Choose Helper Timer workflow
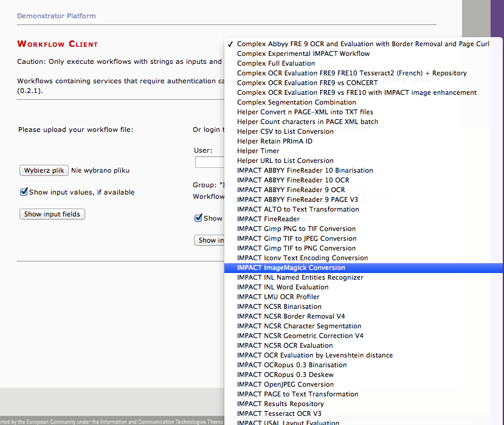Viewport: 504px width, 425px height. pyautogui.click(x=363, y=151)
